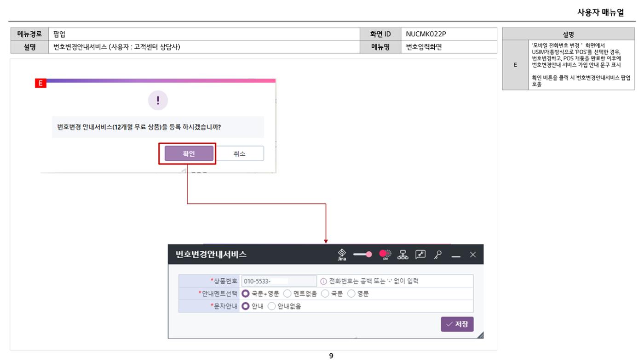644x362 pixels.
Task: Select the 안내없음 radio option
Action: pyautogui.click(x=271, y=306)
